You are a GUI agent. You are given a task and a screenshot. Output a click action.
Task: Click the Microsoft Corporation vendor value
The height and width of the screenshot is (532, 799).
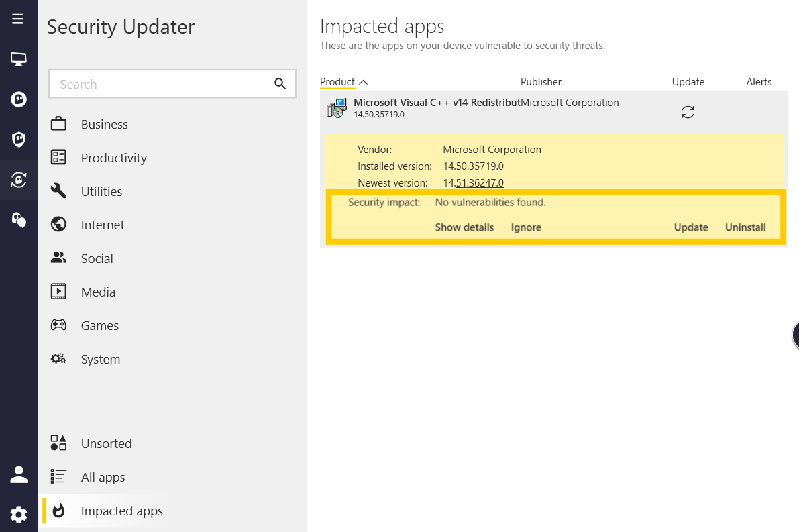[492, 150]
